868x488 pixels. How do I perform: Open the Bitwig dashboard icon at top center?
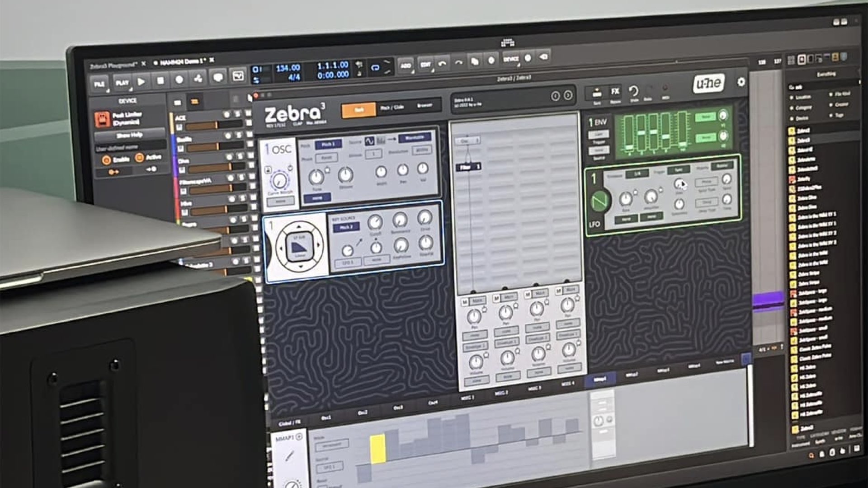[508, 43]
